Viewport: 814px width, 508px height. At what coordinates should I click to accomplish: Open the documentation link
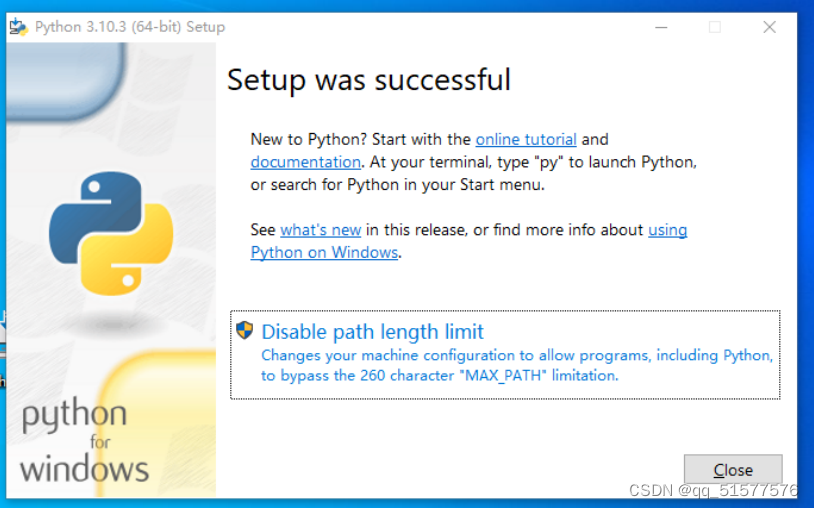(x=305, y=162)
